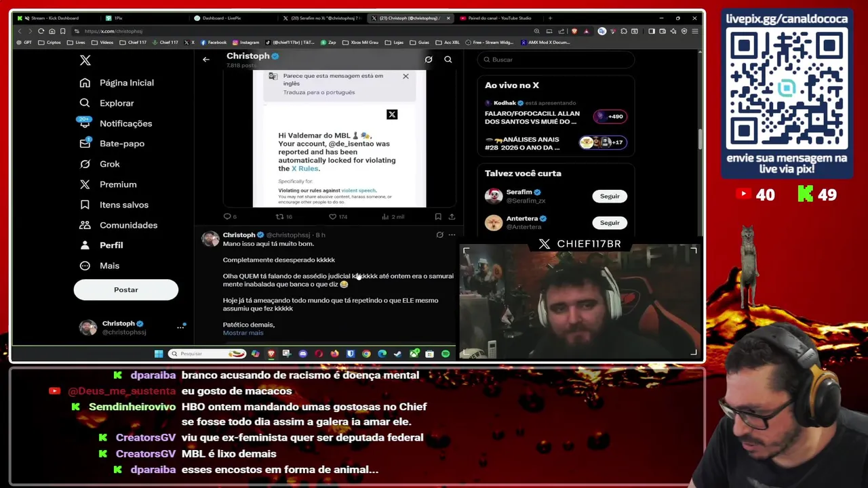Open the X Rules link in the embedded message

[304, 169]
